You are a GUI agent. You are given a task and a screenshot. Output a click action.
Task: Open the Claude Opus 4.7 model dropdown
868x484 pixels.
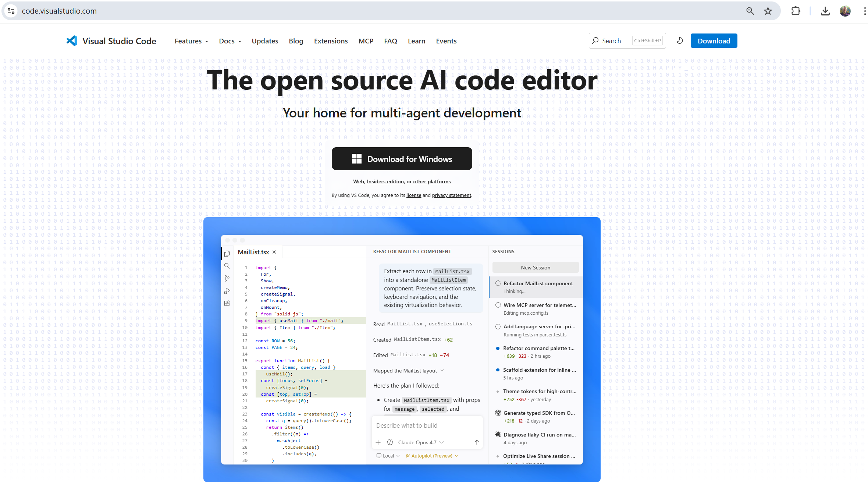click(x=420, y=442)
